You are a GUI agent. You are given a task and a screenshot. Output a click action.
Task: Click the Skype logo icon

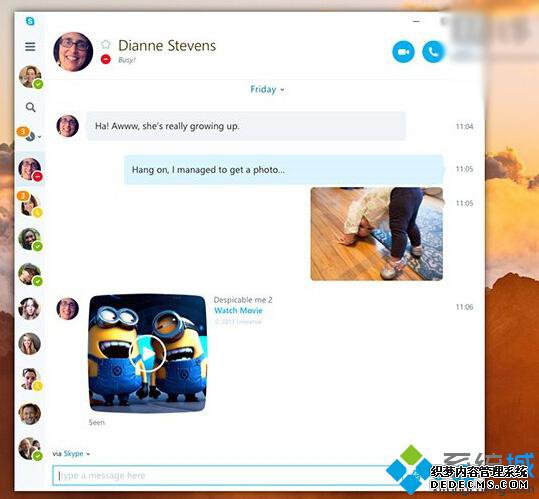[x=30, y=21]
